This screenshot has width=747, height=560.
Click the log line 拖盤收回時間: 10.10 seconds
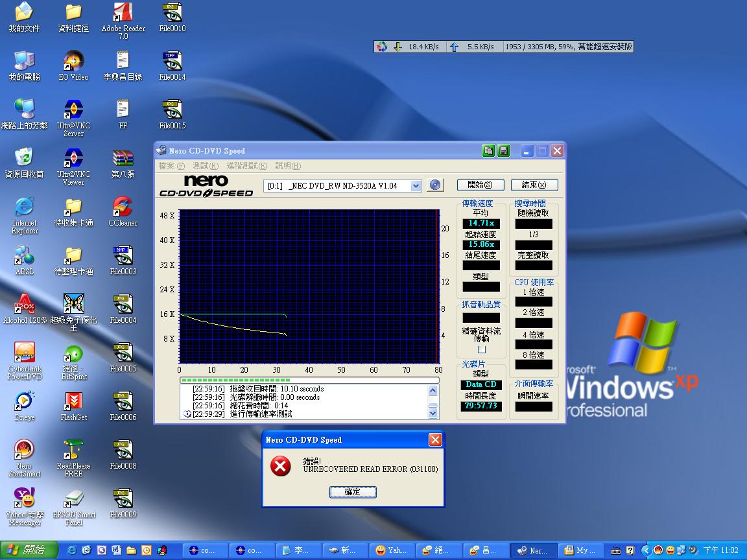point(276,389)
